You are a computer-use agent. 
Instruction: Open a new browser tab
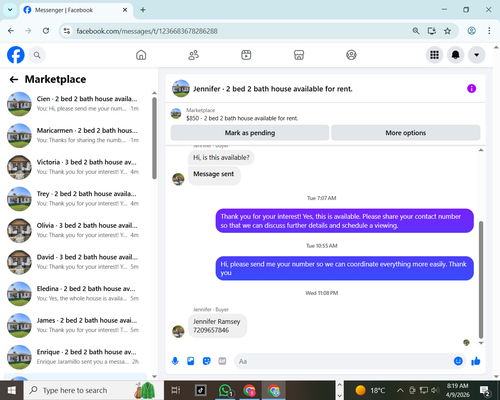pos(143,10)
